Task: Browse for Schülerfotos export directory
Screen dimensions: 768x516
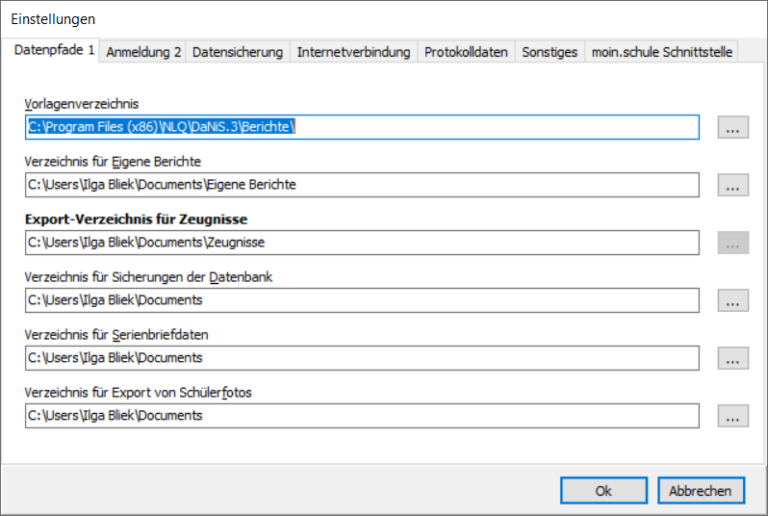Action: coord(732,415)
